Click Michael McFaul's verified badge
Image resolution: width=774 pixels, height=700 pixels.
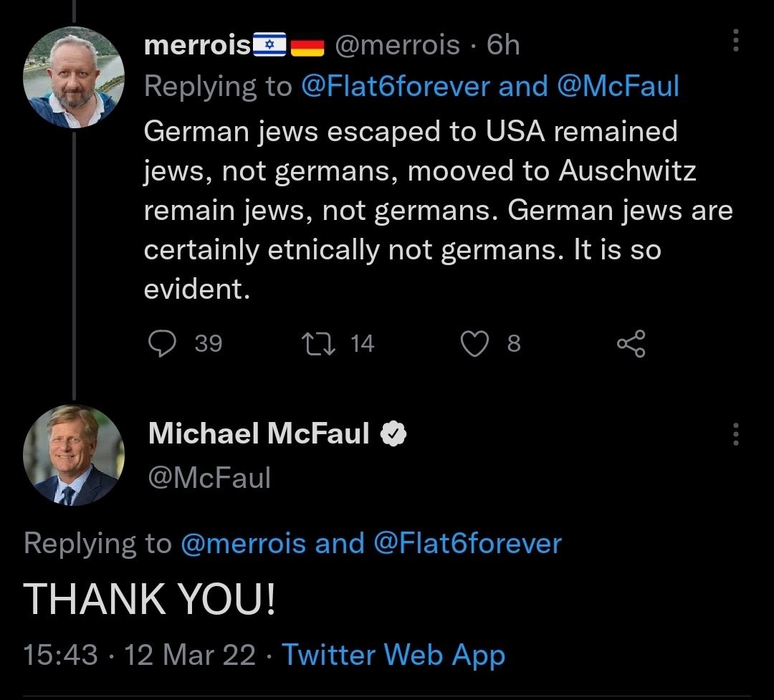[393, 433]
